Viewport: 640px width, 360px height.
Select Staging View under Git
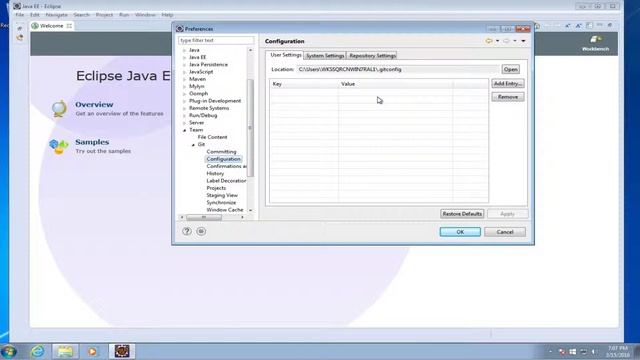(x=222, y=196)
